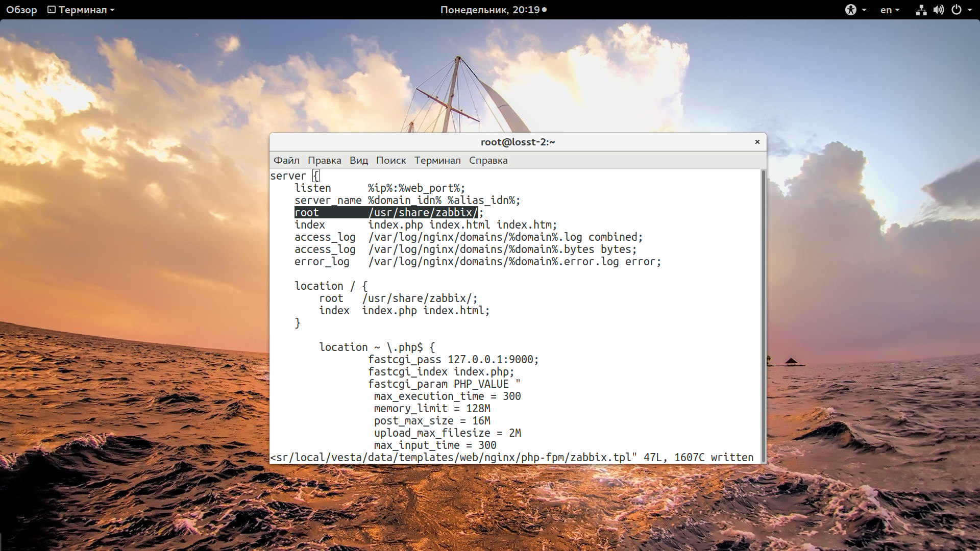Click the root@losst-2:~ window title bar
980x551 pixels.
point(518,142)
